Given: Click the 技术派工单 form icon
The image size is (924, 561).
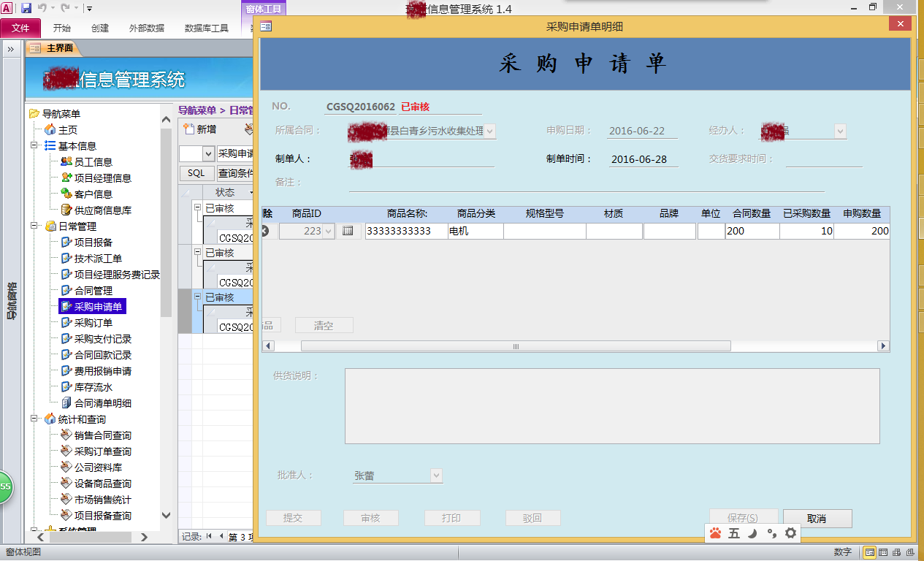Looking at the screenshot, I should [66, 258].
